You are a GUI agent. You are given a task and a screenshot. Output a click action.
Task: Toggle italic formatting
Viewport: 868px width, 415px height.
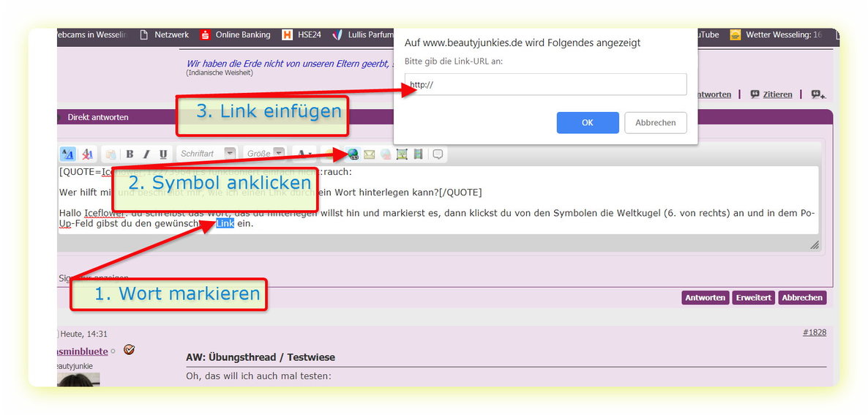pos(146,154)
